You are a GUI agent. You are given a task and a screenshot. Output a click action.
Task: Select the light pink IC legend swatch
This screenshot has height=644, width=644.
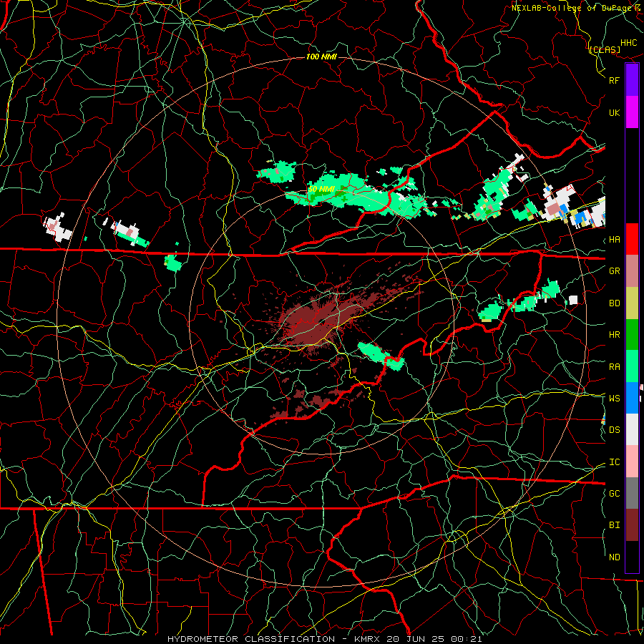tap(632, 462)
